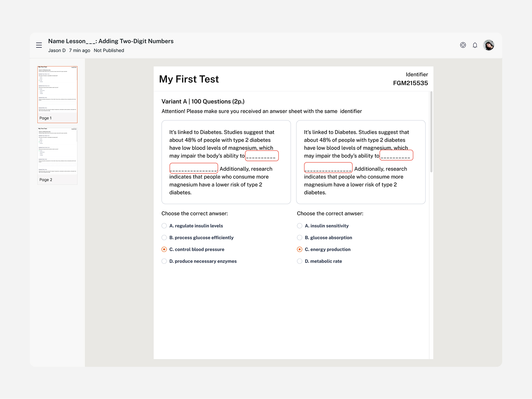532x399 pixels.
Task: Select answer D produce necessary enzymes
Action: (164, 261)
